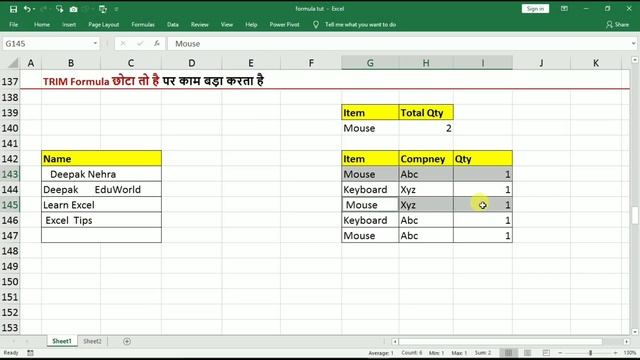Open the Undo history dropdown arrow

point(33,9)
